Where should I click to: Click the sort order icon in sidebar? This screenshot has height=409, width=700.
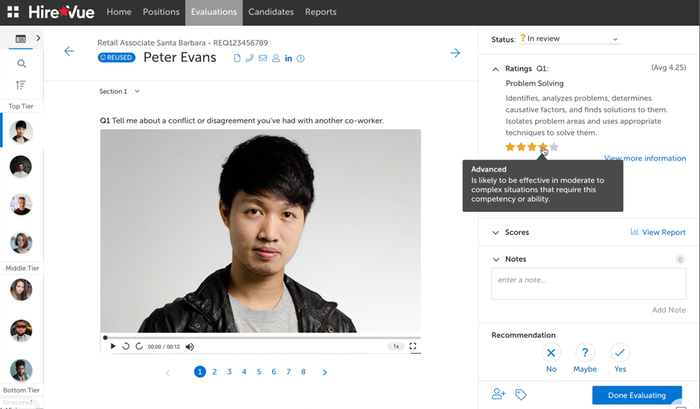coord(21,85)
